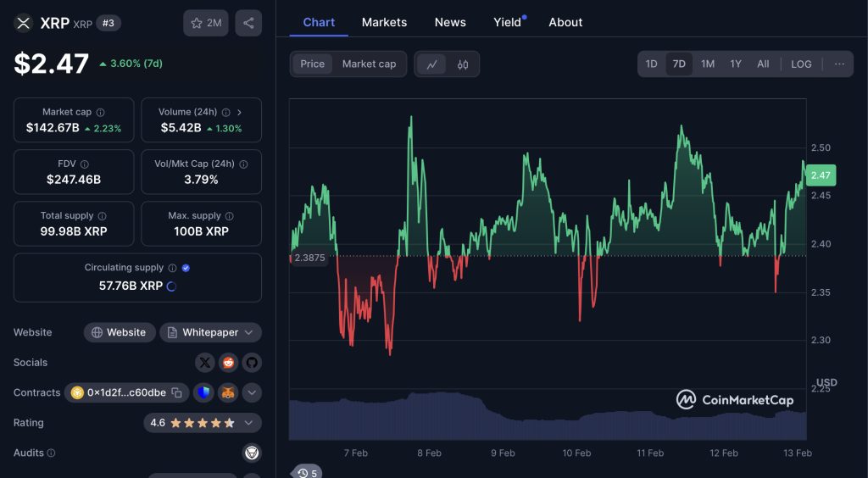Add token to MetaMask fox icon

pyautogui.click(x=228, y=392)
